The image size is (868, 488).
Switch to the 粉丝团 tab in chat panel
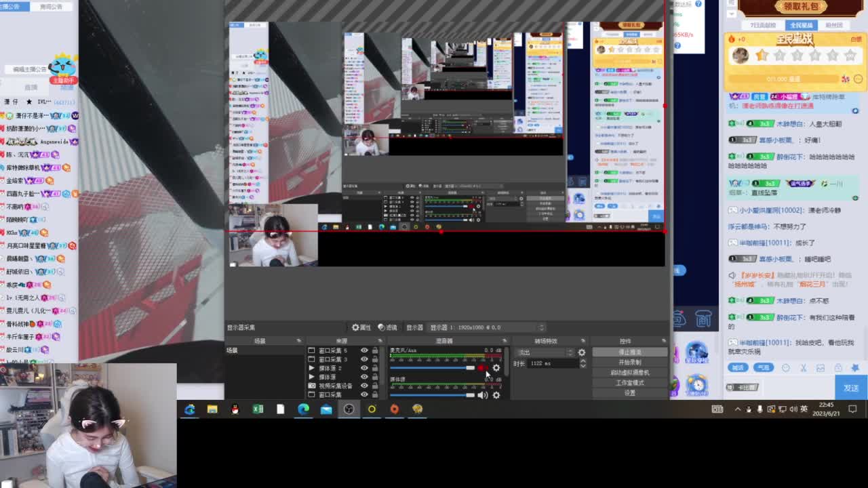pyautogui.click(x=834, y=25)
